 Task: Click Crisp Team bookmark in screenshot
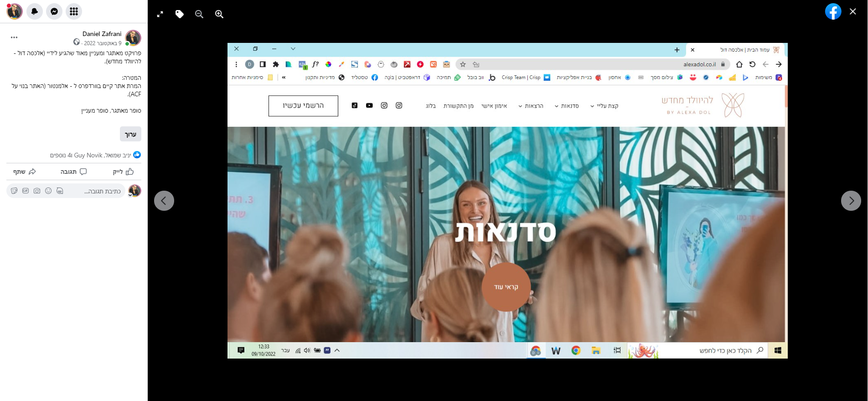pos(526,78)
